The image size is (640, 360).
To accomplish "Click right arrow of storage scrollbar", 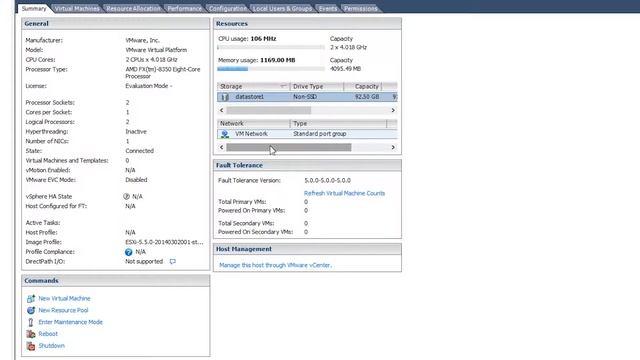I will tap(393, 110).
